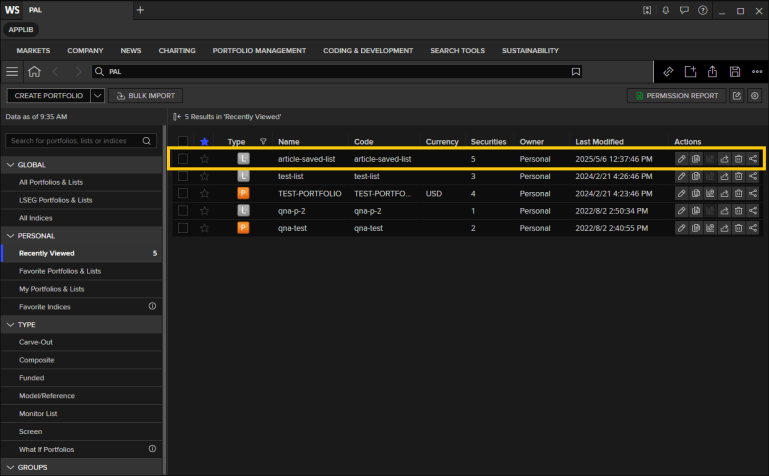Share the article-saved-list row
This screenshot has height=476, width=769.
coord(753,159)
